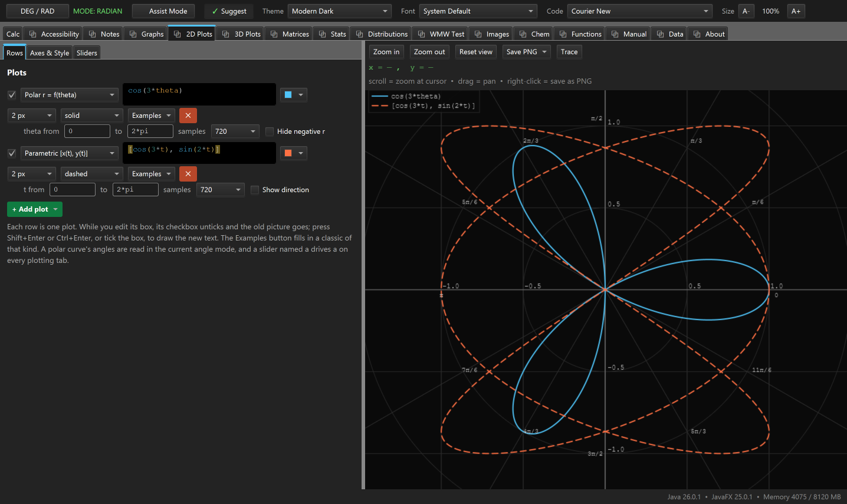Open Examples dropdown for polar plot
Screen dimensions: 847x504
point(152,116)
